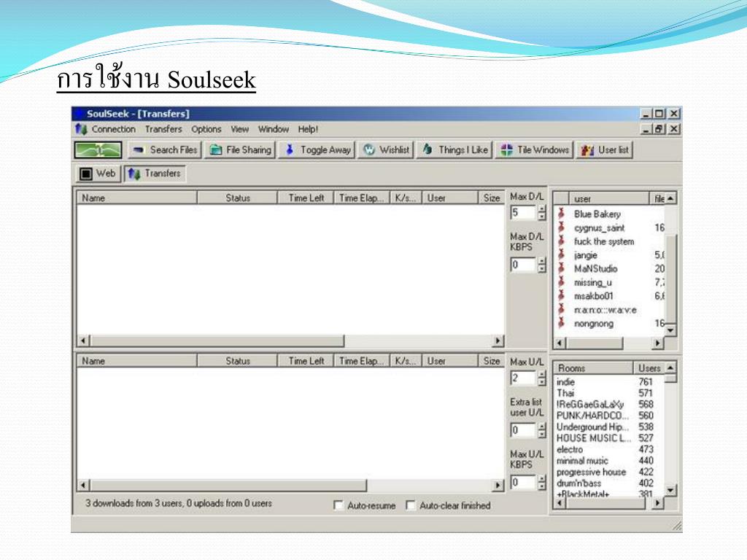This screenshot has width=747, height=560.
Task: Click user icon beside fuck the system
Action: click(x=562, y=241)
